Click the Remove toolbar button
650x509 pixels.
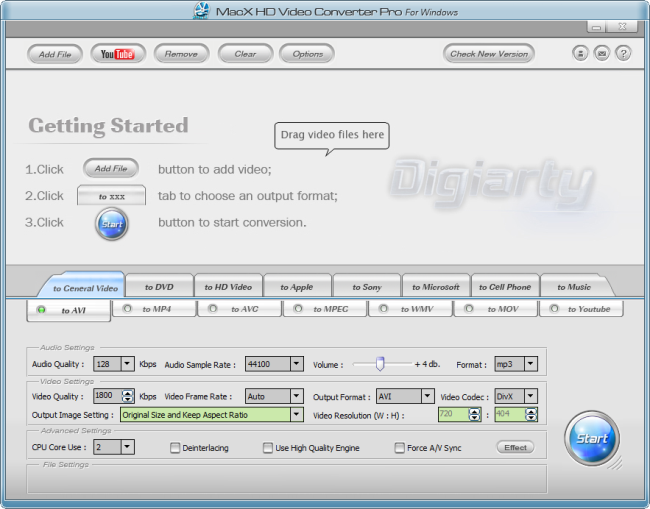181,54
